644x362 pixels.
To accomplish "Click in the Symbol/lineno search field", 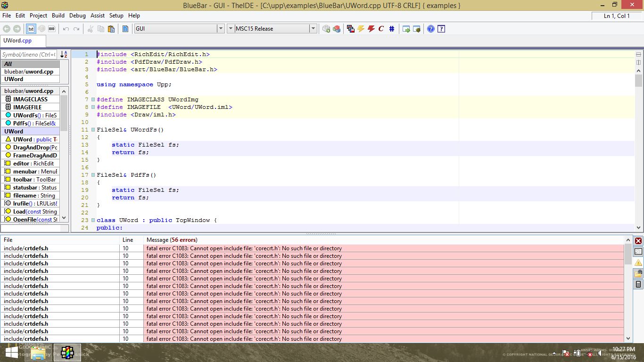I will coord(29,55).
